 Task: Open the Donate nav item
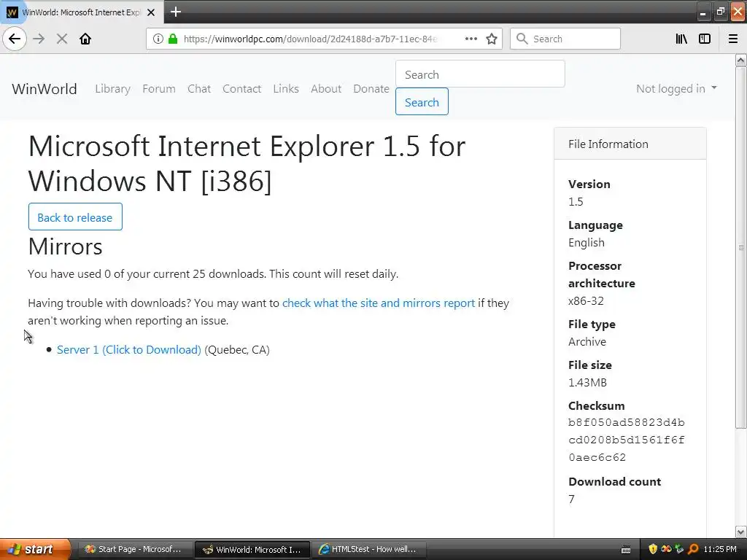pyautogui.click(x=371, y=89)
